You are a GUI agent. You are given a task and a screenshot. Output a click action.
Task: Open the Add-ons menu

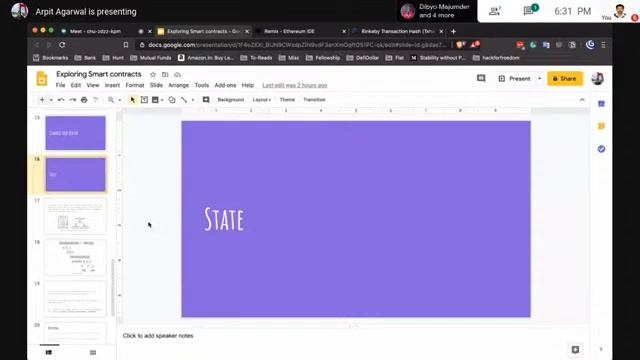[225, 85]
